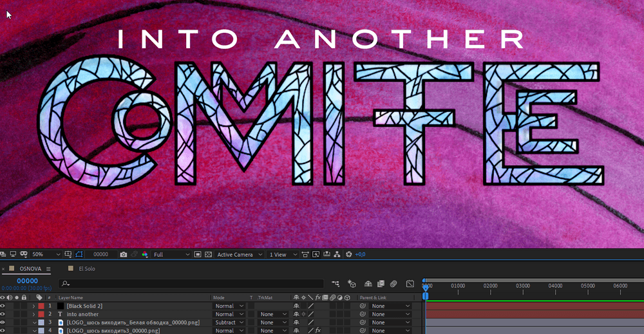
Task: Open the Parent dropdown for Black Solid 2
Action: point(390,306)
